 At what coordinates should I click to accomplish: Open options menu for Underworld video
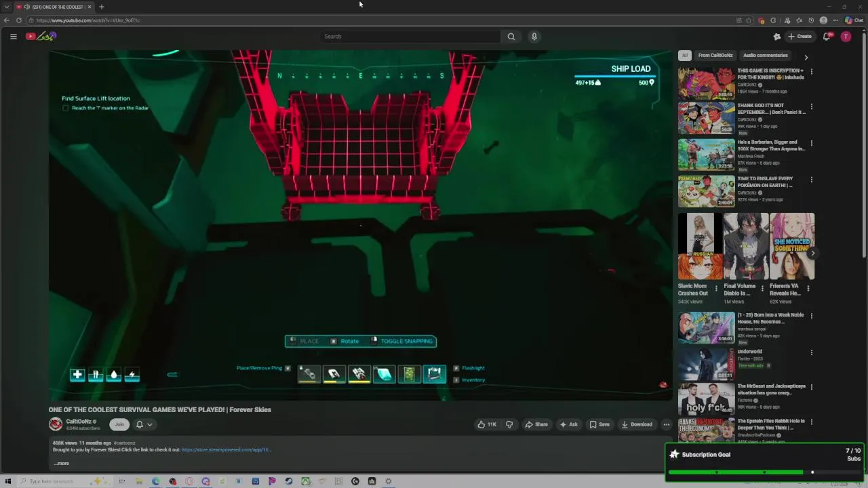[x=811, y=352]
